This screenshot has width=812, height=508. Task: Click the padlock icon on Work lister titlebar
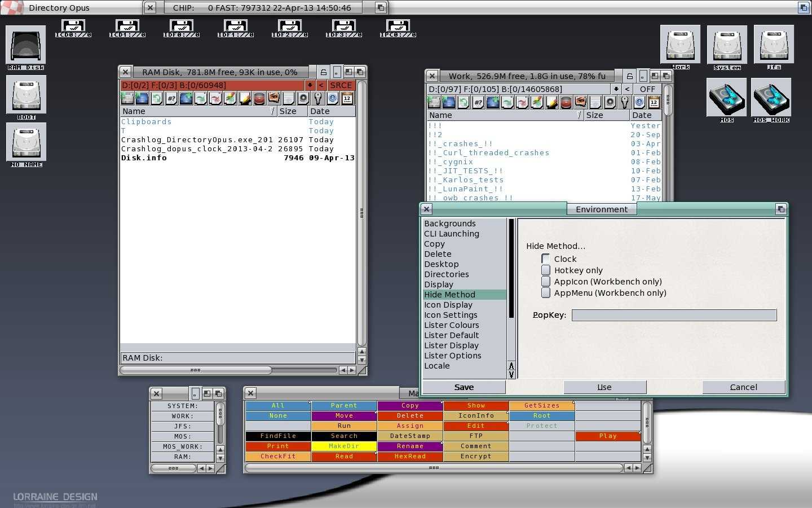coord(630,76)
